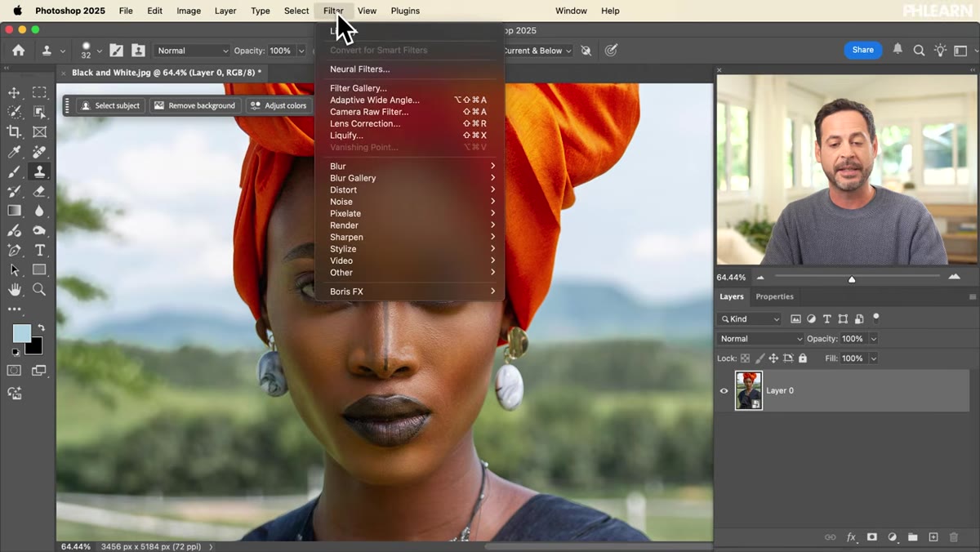The width and height of the screenshot is (980, 552).
Task: Click the Select subject button
Action: 110,105
